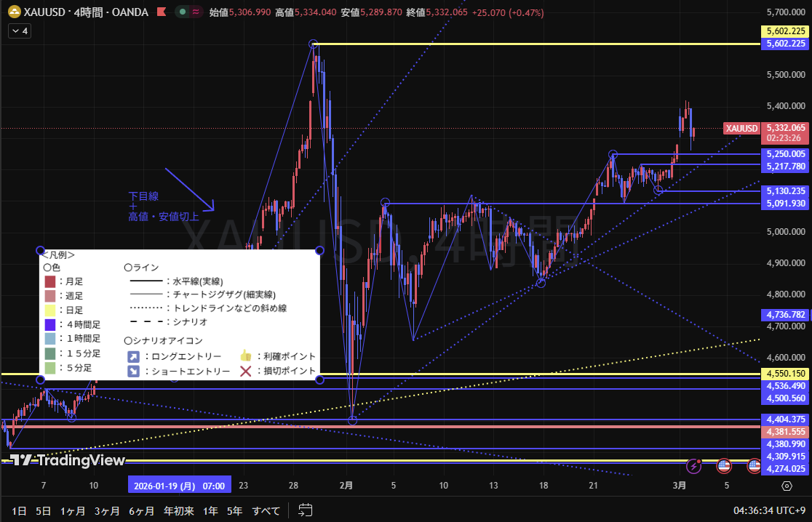Click the red 月足 color swatch
The height and width of the screenshot is (522, 812).
click(x=49, y=281)
